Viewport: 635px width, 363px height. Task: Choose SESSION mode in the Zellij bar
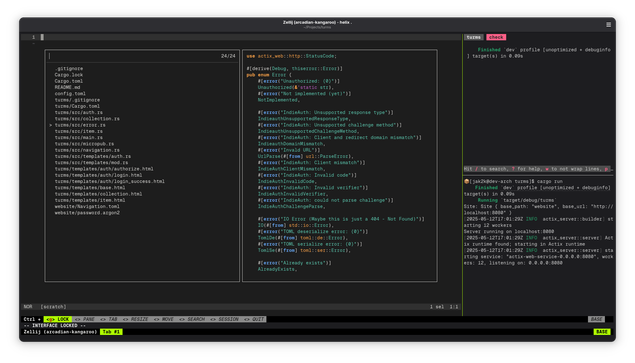click(224, 319)
